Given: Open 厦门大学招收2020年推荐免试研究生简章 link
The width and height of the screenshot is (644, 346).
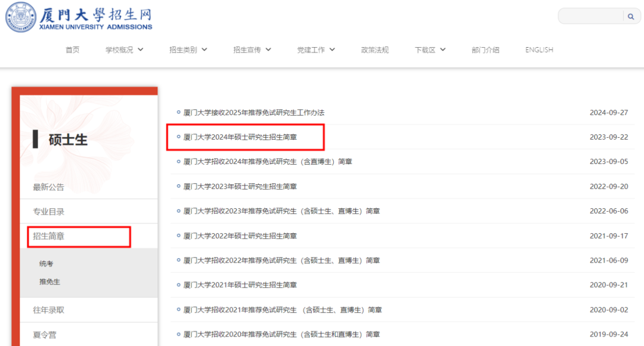Looking at the screenshot, I should [281, 335].
